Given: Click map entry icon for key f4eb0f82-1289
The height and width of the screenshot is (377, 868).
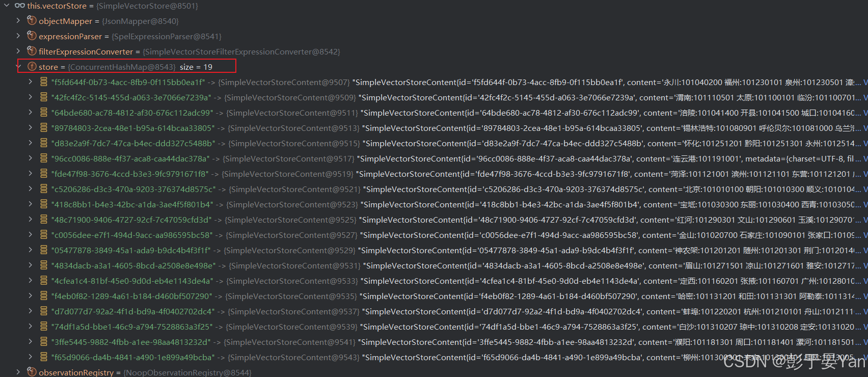Looking at the screenshot, I should (x=44, y=296).
